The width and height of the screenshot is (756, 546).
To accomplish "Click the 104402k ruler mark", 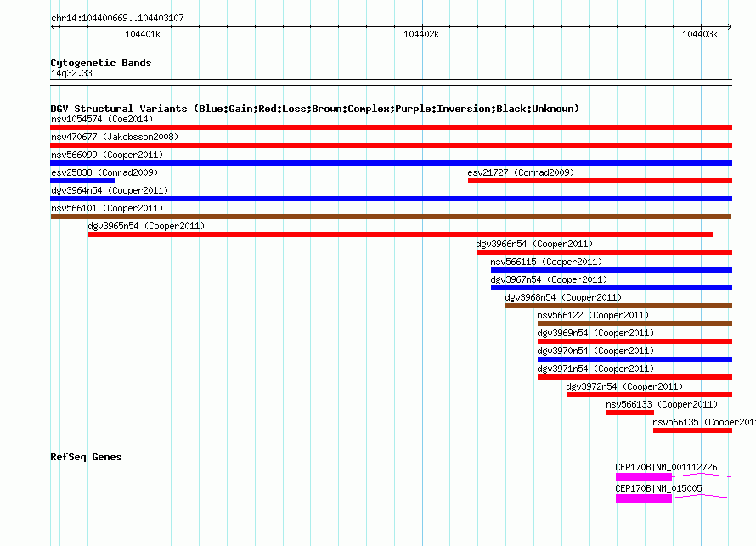I will (421, 34).
